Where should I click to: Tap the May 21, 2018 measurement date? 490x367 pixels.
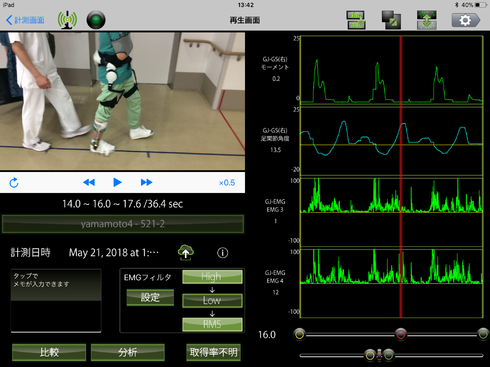114,253
